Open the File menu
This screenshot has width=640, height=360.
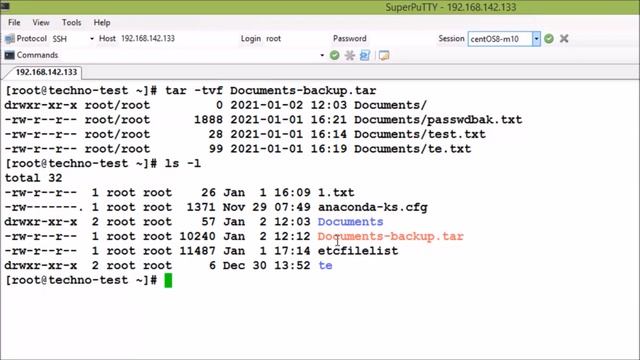(x=14, y=22)
